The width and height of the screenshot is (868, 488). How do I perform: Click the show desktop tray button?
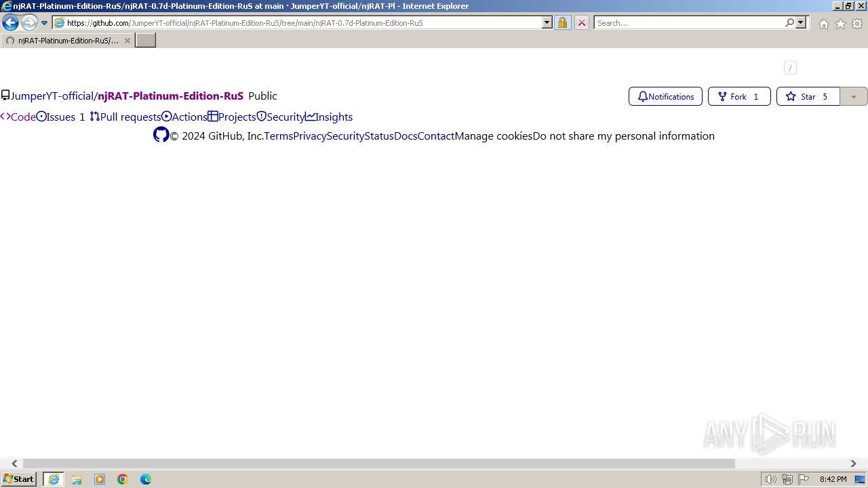(861, 479)
